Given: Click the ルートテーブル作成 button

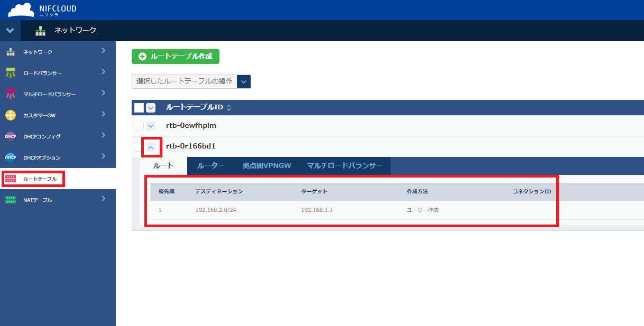Looking at the screenshot, I should tap(176, 57).
